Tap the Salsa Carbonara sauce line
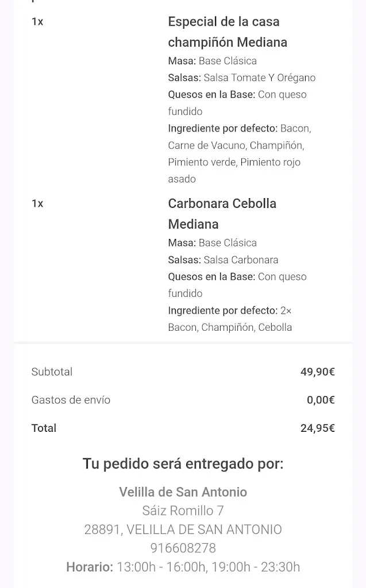The height and width of the screenshot is (588, 366). point(223,260)
